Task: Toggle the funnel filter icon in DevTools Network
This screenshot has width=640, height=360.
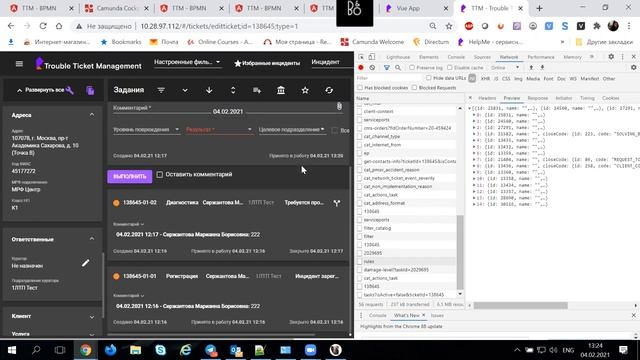Action: coord(387,67)
